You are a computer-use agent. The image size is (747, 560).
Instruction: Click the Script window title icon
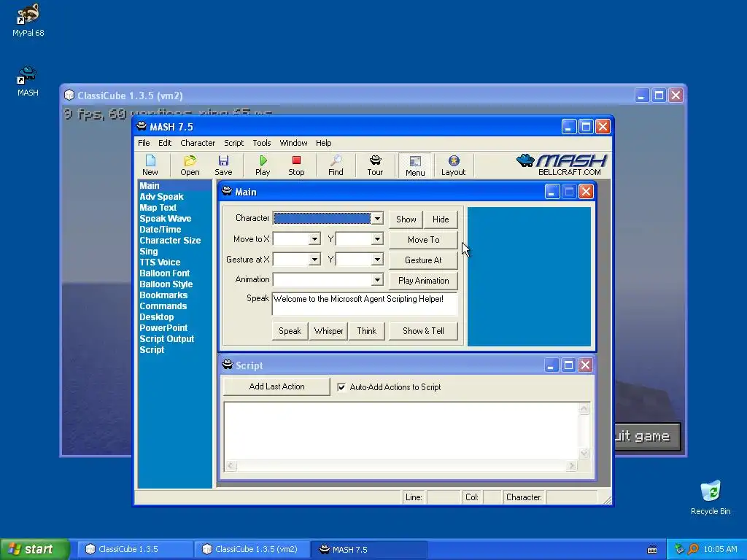click(228, 365)
